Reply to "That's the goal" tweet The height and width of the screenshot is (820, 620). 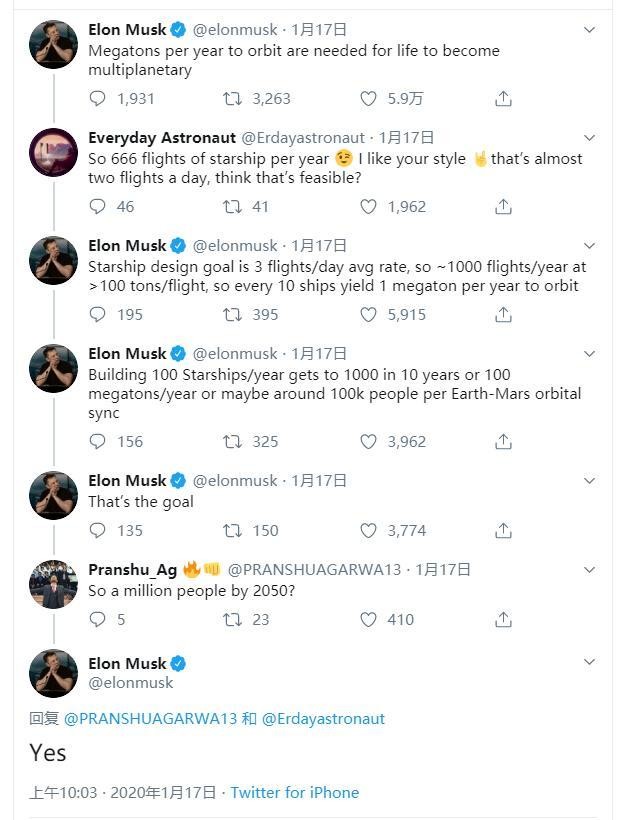click(97, 530)
